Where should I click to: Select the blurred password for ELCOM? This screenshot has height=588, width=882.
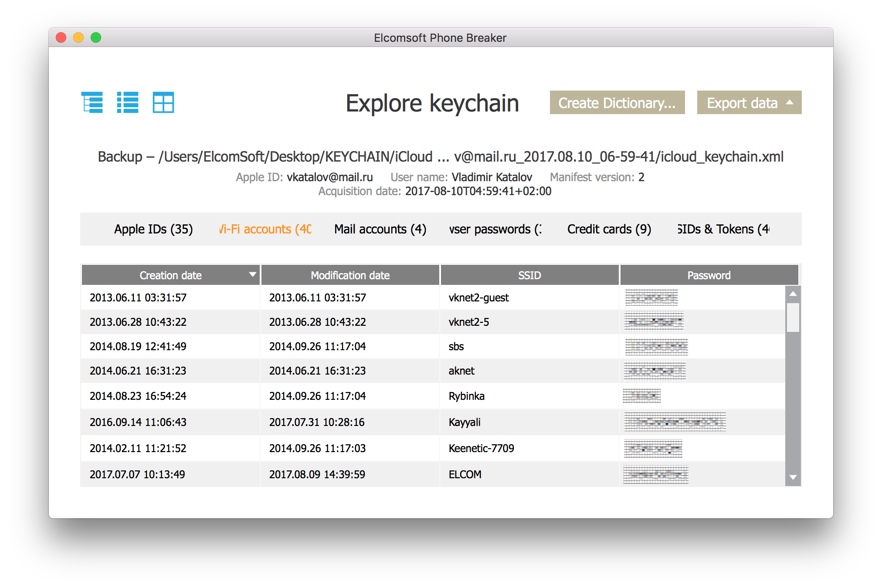tap(655, 474)
